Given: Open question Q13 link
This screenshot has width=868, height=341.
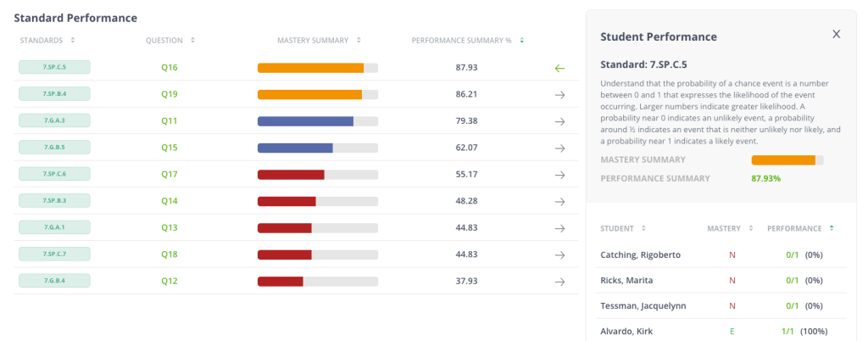Looking at the screenshot, I should point(170,228).
